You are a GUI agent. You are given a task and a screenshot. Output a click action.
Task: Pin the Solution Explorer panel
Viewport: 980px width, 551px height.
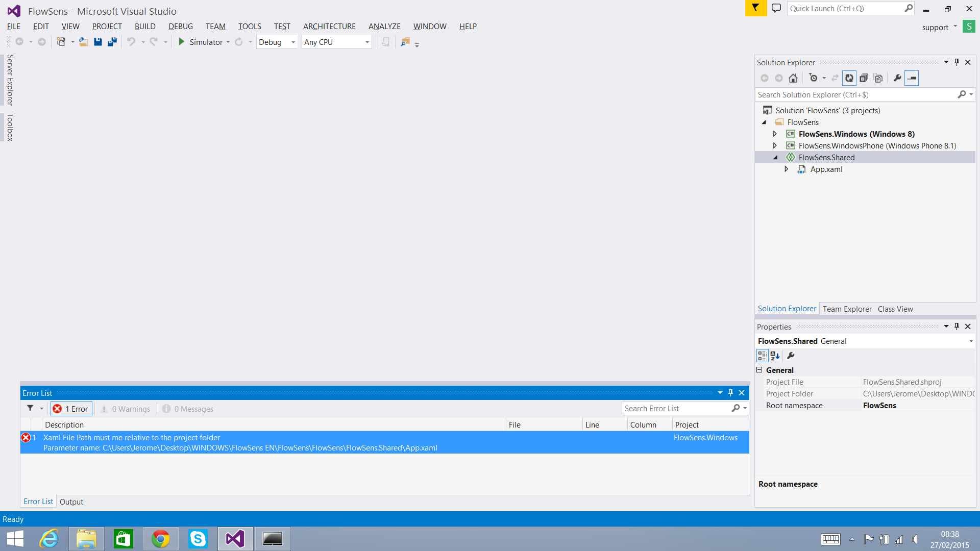click(957, 62)
